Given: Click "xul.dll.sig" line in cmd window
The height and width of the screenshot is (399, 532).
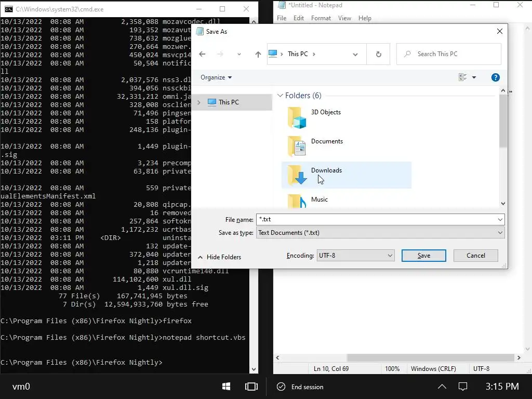Looking at the screenshot, I should [185, 288].
